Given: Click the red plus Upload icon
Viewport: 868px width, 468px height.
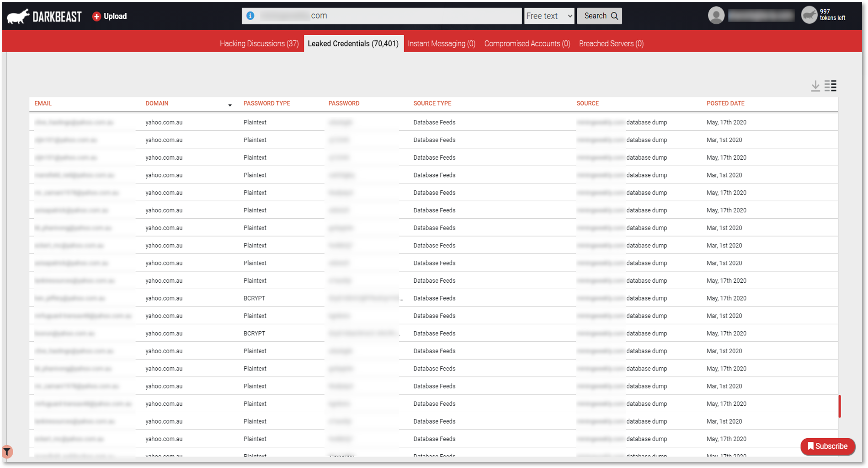Looking at the screenshot, I should pos(96,16).
